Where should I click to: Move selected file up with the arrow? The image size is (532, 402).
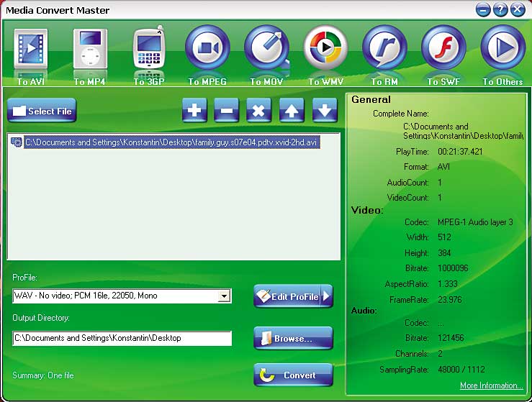pyautogui.click(x=292, y=110)
